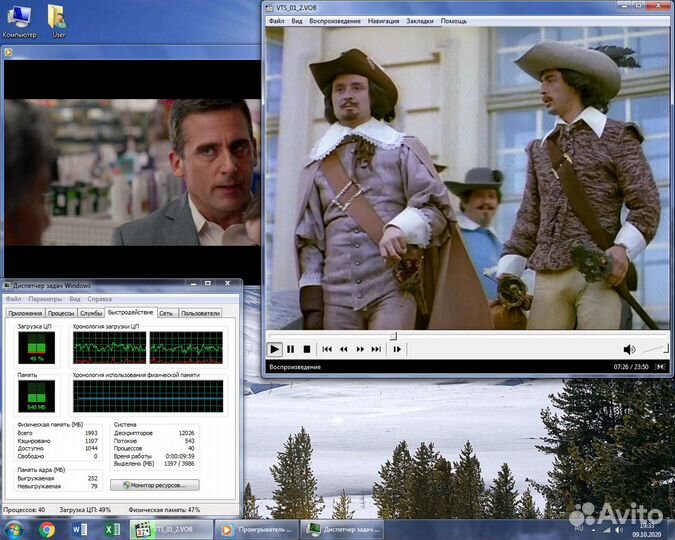This screenshot has width=675, height=540.
Task: Rewind the video with the decrease-speed button
Action: (344, 349)
